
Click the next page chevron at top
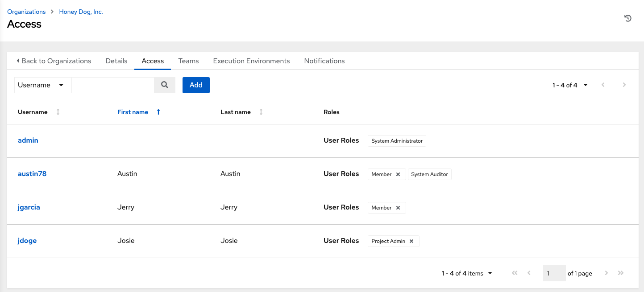[x=624, y=85]
